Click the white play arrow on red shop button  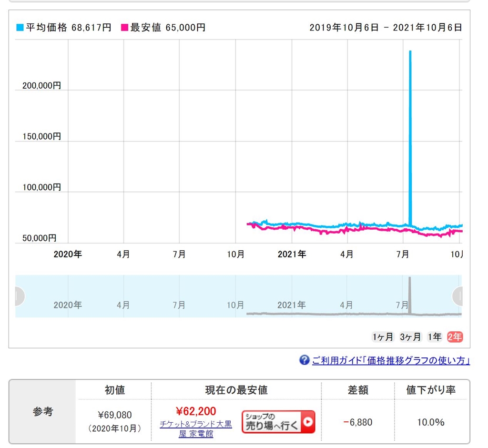[x=308, y=422]
